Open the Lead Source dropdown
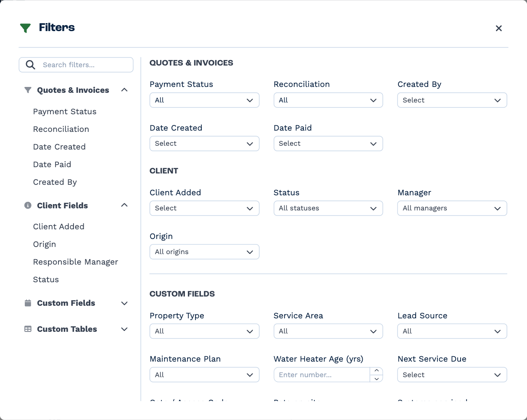Image resolution: width=527 pixels, height=420 pixels. click(452, 331)
